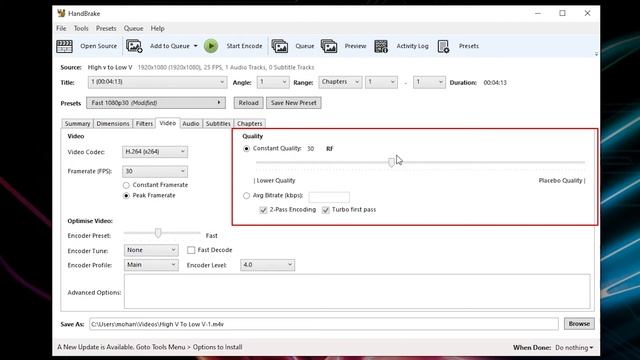Open the Title dropdown

pyautogui.click(x=157, y=82)
